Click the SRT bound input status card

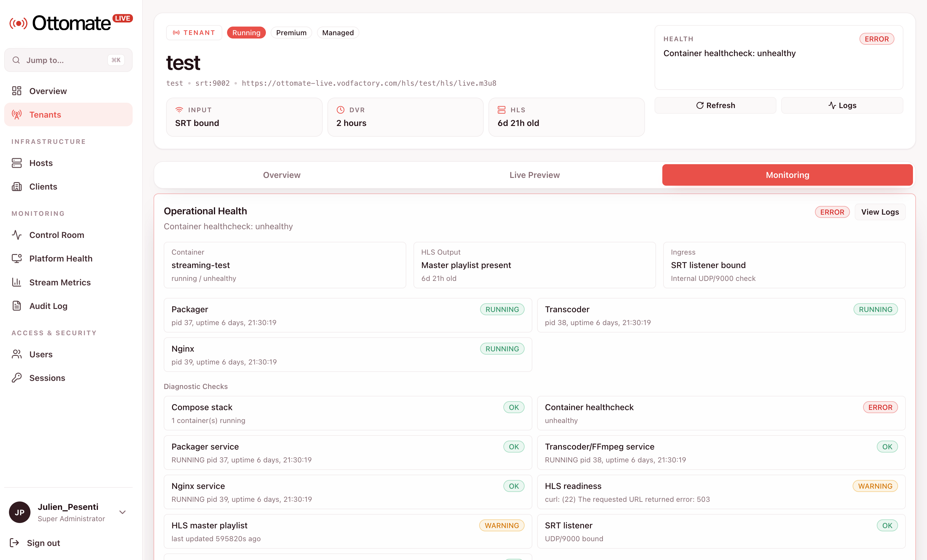[244, 117]
